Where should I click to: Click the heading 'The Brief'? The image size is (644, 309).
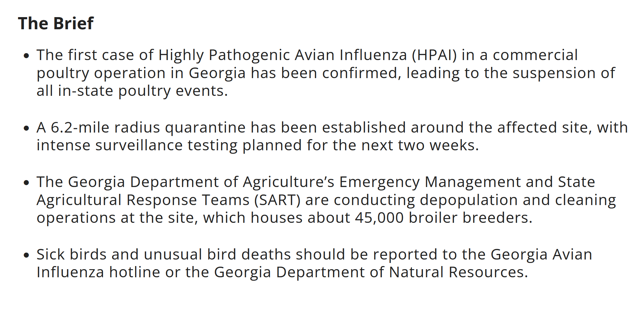(56, 23)
